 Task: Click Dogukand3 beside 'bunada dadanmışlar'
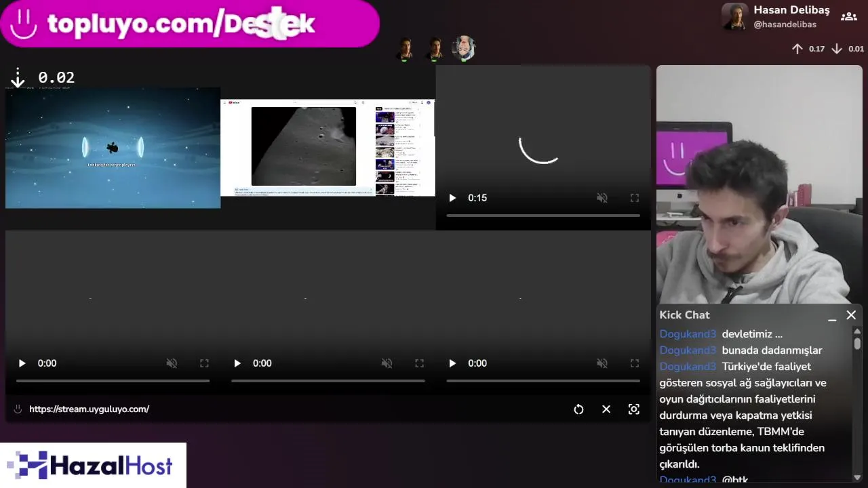point(688,350)
